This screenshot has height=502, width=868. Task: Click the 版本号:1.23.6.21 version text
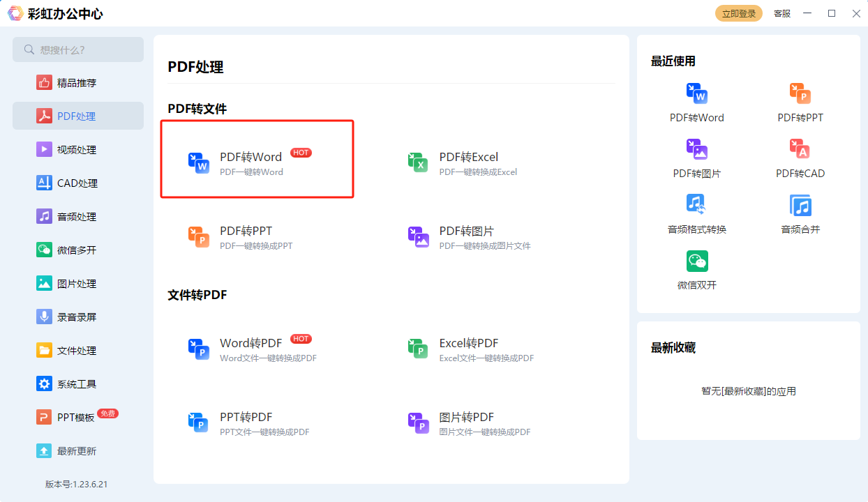pos(77,484)
